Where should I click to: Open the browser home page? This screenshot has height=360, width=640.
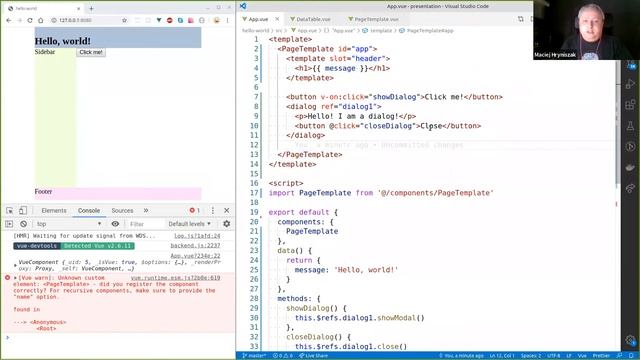click(40, 20)
